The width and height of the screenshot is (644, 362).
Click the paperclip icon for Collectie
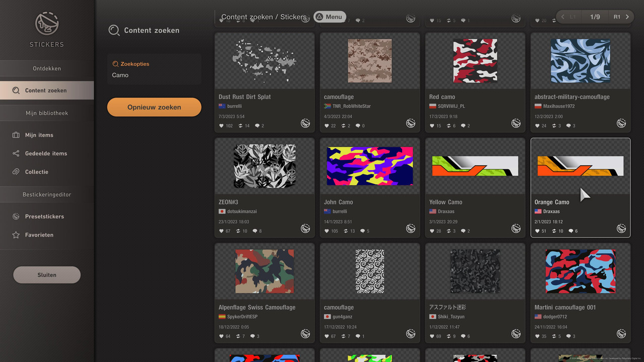tap(16, 172)
